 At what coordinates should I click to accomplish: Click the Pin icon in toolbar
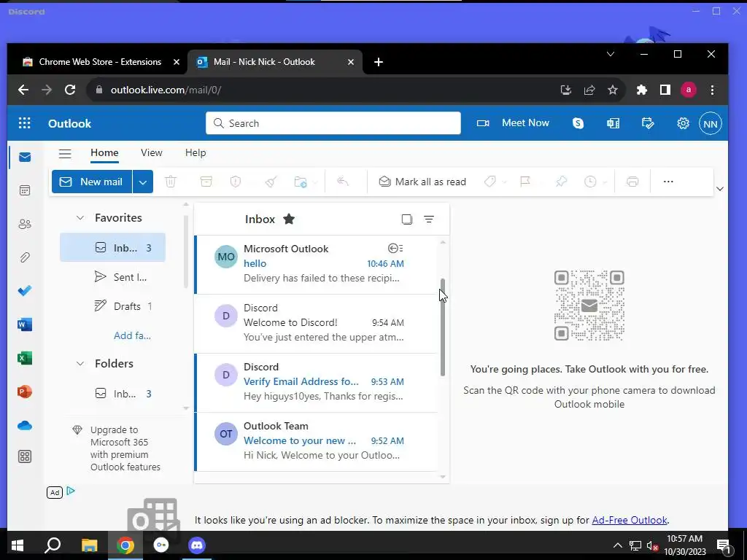point(561,182)
